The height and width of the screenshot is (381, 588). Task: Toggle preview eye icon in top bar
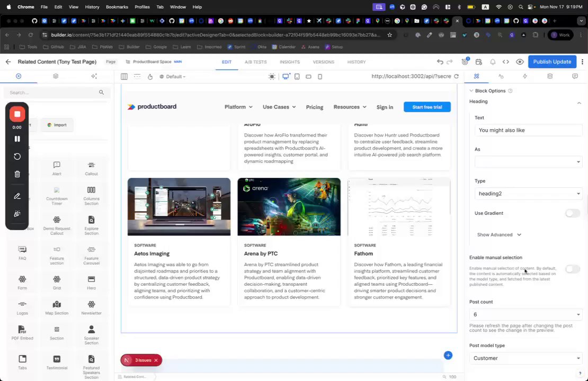(519, 62)
